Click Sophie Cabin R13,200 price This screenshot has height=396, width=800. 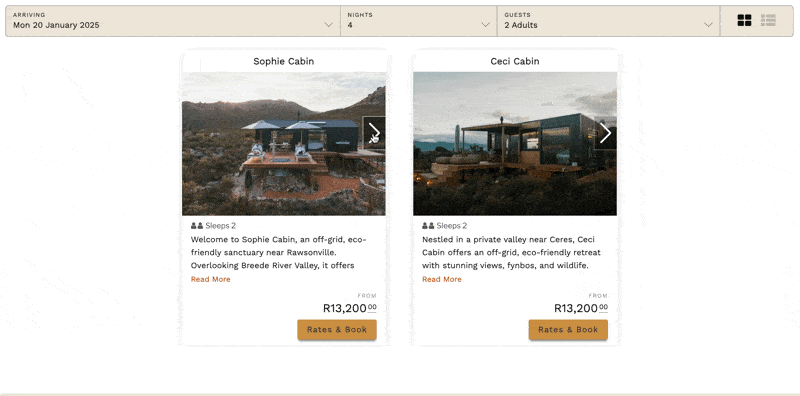[350, 308]
